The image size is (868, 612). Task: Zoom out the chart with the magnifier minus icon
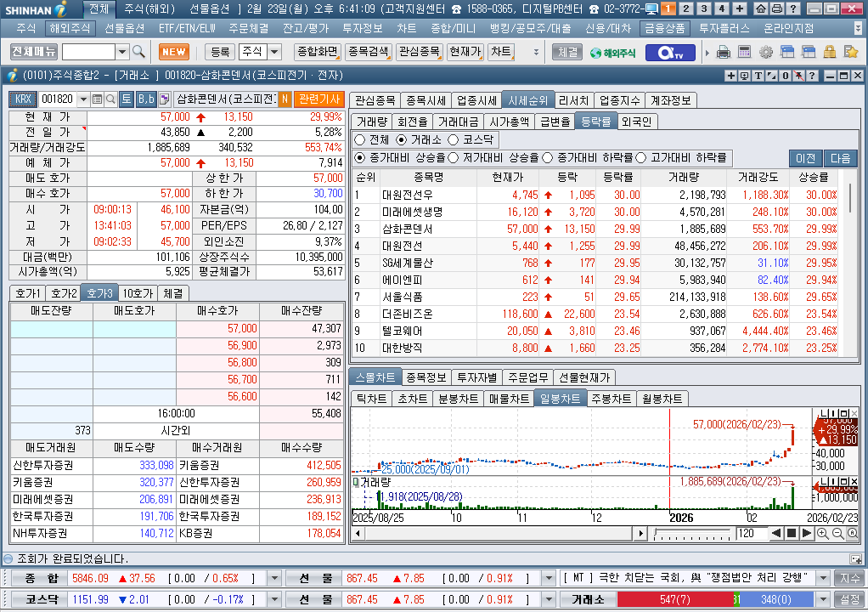click(x=837, y=533)
